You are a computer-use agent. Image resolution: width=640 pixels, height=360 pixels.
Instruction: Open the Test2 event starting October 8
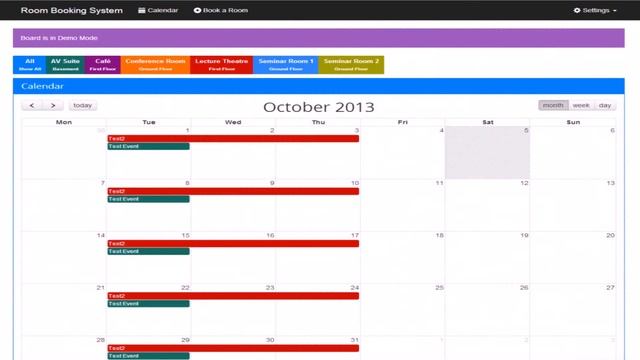coord(233,191)
